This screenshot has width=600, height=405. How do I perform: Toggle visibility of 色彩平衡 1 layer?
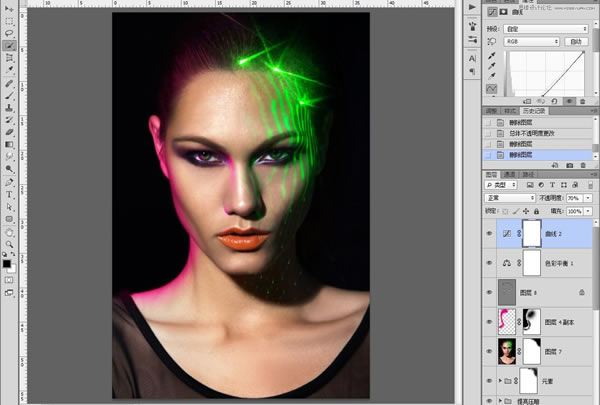490,263
